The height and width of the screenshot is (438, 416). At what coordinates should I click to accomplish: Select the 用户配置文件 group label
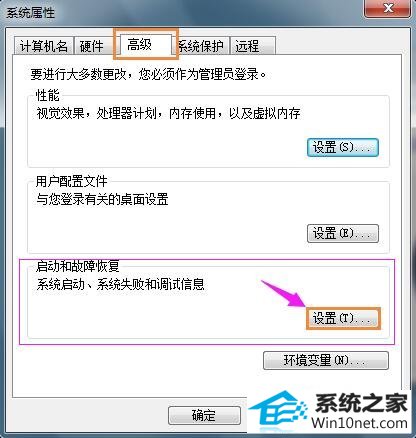[72, 181]
